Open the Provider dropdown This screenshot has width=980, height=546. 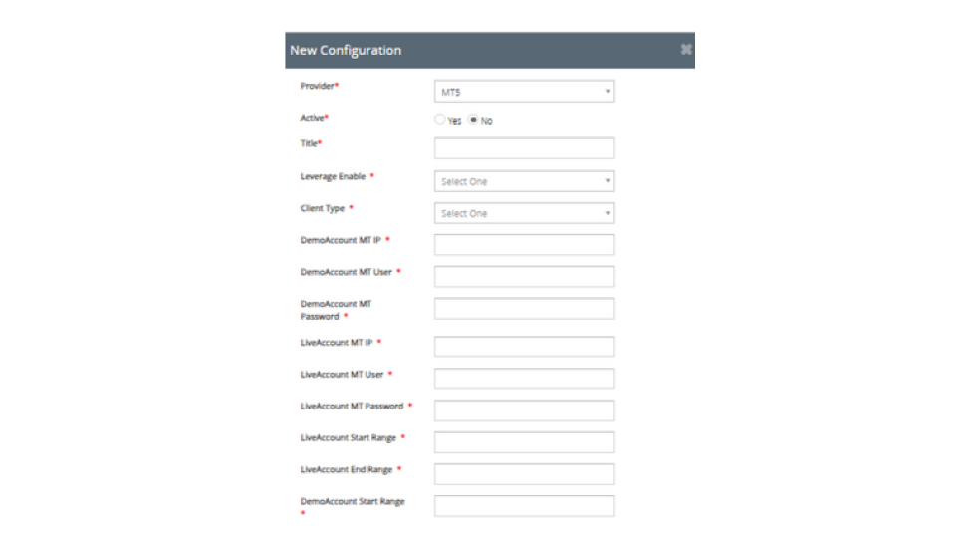click(x=524, y=92)
